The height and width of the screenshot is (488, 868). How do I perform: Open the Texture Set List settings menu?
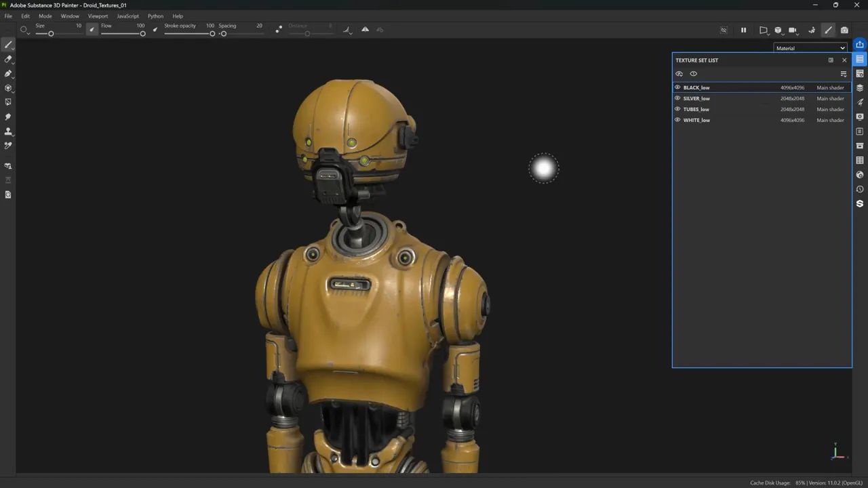pos(844,74)
